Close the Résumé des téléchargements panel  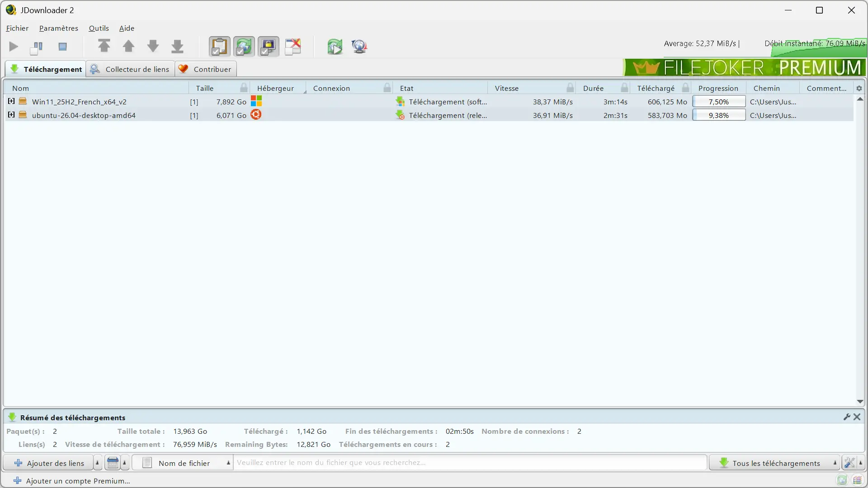857,417
